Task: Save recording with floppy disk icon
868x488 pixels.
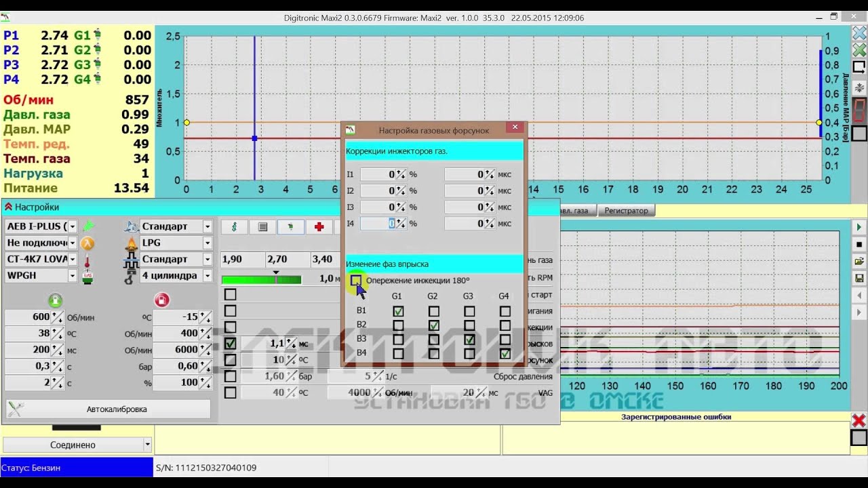Action: [x=859, y=278]
